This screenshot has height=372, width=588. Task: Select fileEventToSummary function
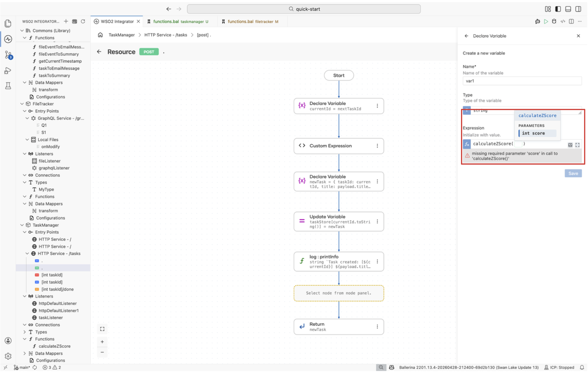coord(58,54)
